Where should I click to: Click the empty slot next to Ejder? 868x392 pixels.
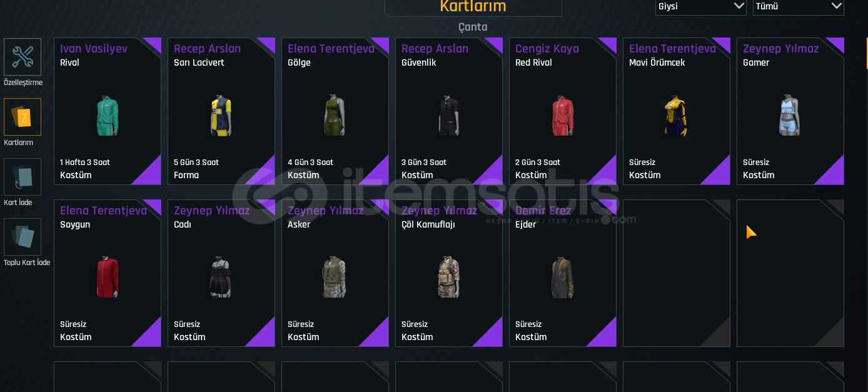coord(677,273)
